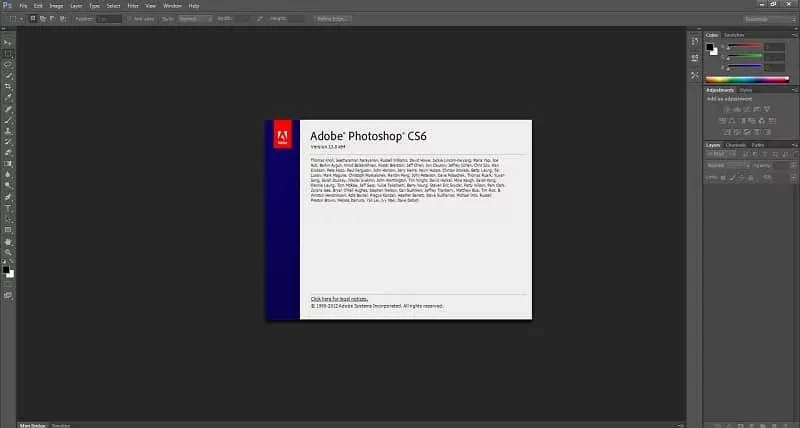Click the Feather input field

tap(108, 18)
